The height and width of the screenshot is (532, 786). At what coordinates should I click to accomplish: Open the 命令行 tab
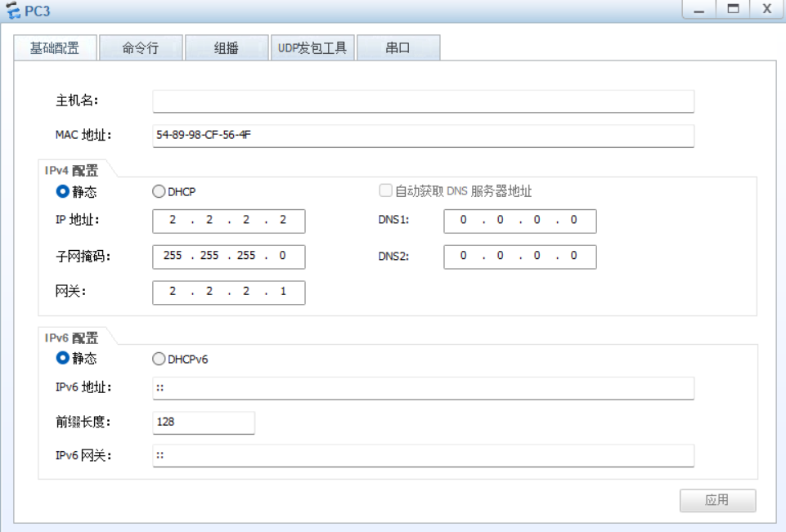click(x=141, y=48)
